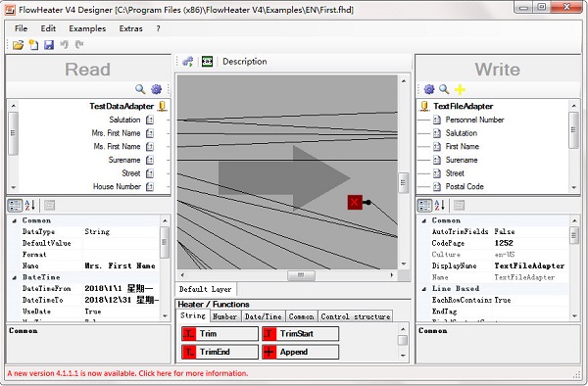Click the canvas horizontal scrollbar thumb
This screenshot has width=588, height=386.
pyautogui.click(x=301, y=275)
